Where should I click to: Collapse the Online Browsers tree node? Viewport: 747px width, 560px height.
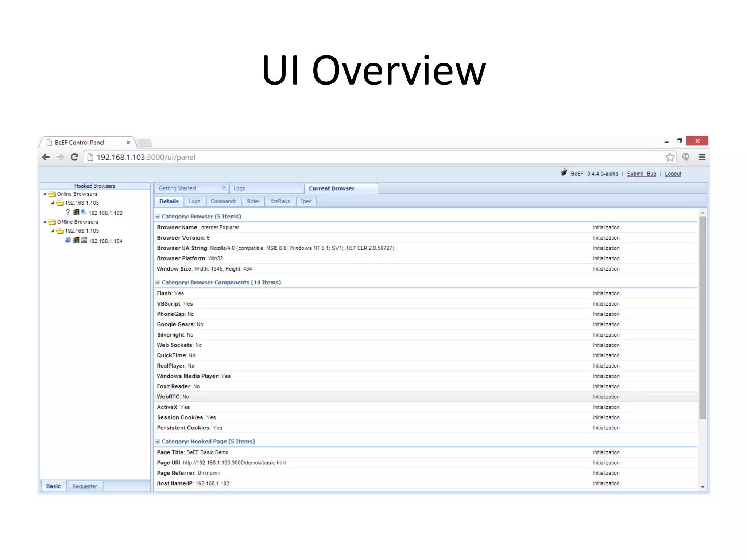45,194
